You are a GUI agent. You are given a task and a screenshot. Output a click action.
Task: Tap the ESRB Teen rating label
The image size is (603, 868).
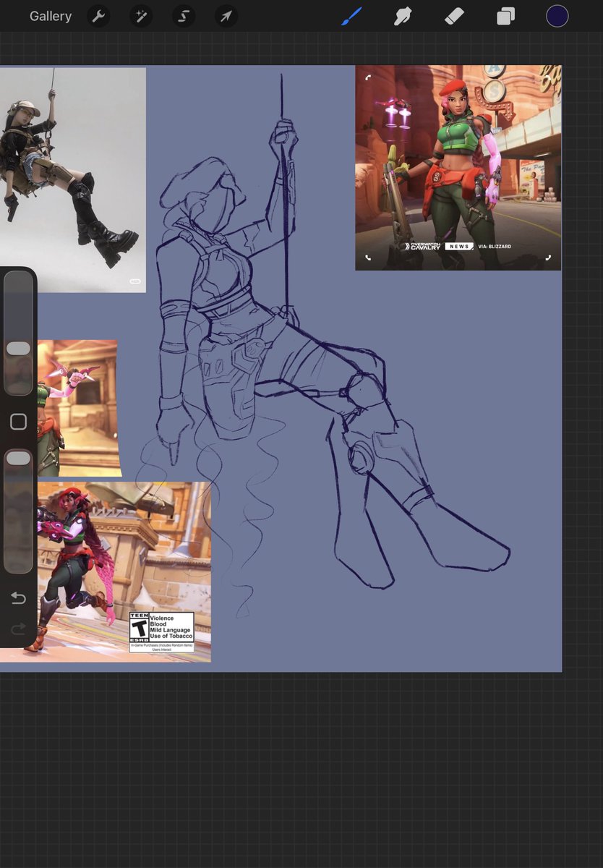161,632
